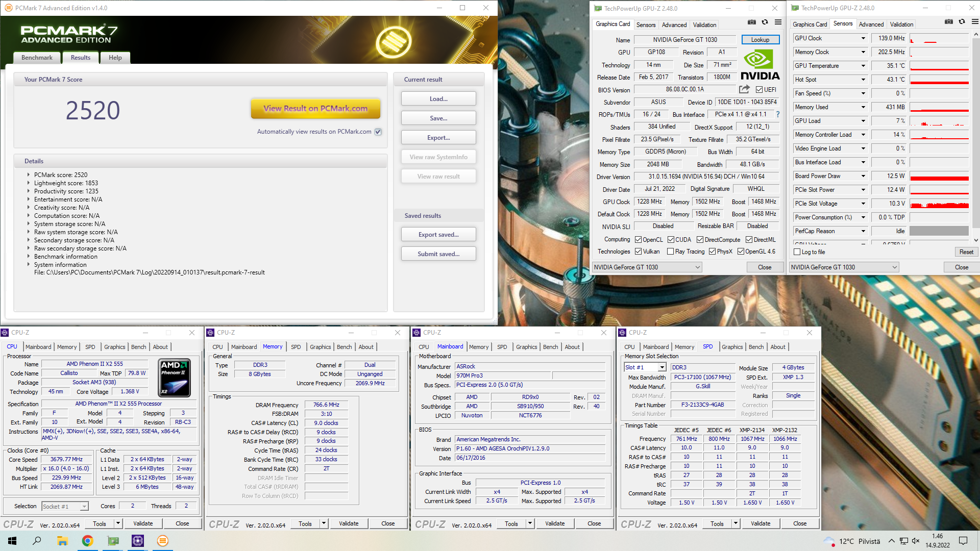The height and width of the screenshot is (551, 980).
Task: Open taskbar Search magnifier
Action: [37, 541]
